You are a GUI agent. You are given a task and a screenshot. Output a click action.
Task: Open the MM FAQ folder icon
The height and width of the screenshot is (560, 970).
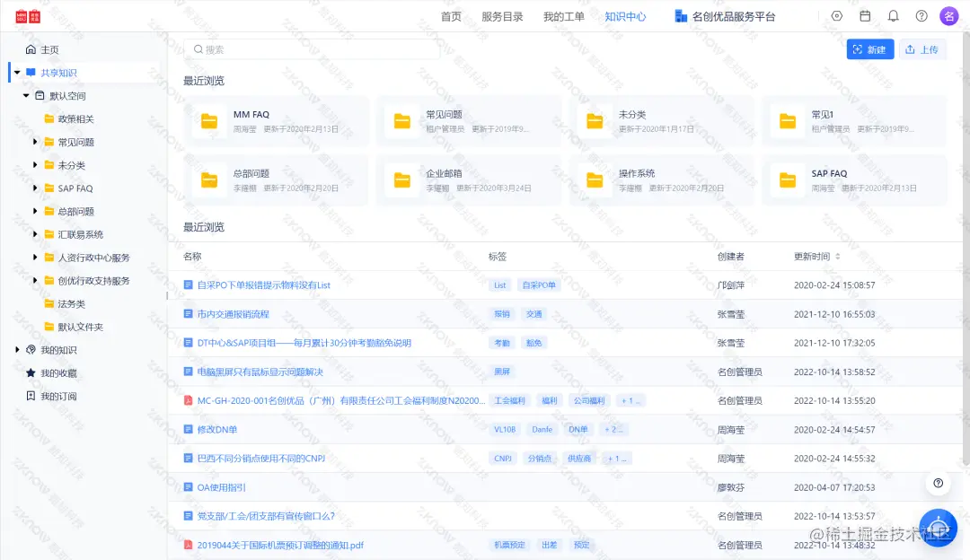tap(209, 121)
